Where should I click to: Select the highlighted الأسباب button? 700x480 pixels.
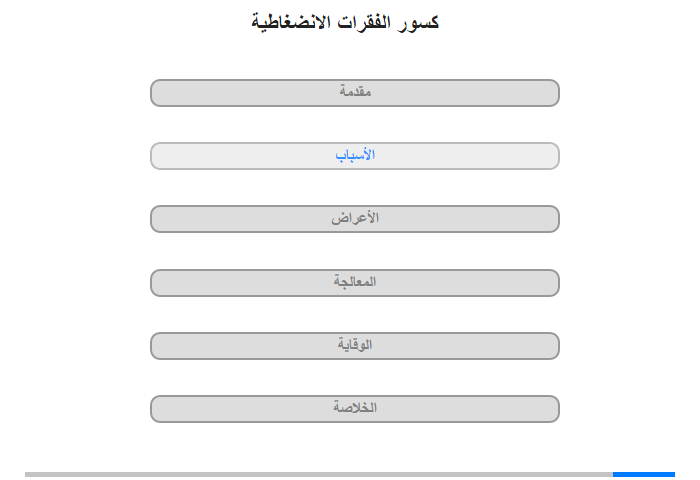click(354, 156)
